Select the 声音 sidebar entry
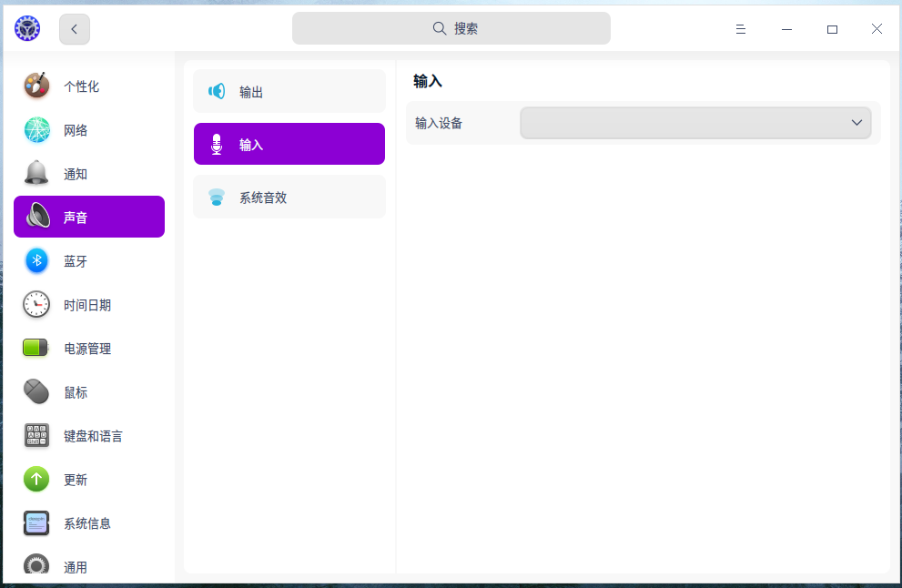The height and width of the screenshot is (588, 902). 89,217
